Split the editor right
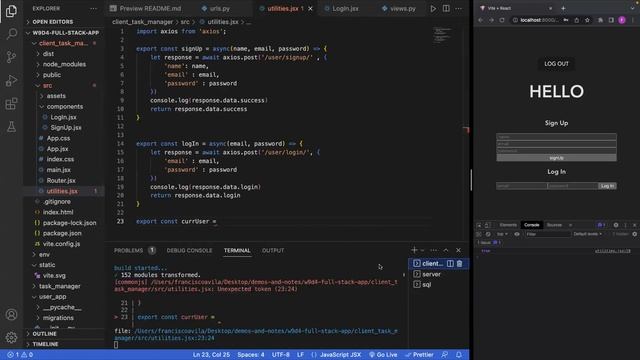 [x=446, y=8]
